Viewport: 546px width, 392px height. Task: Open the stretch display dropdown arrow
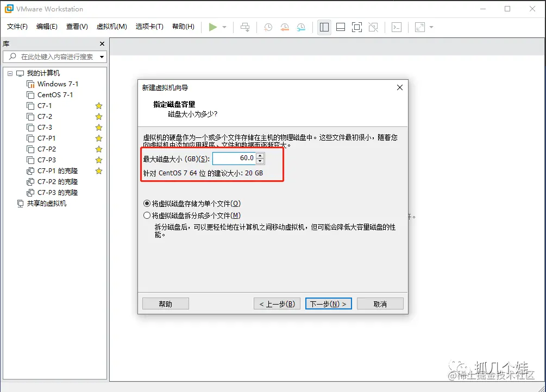431,27
